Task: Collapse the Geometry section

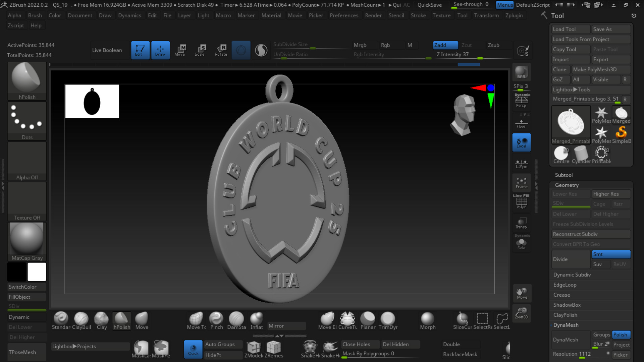Action: pyautogui.click(x=567, y=185)
